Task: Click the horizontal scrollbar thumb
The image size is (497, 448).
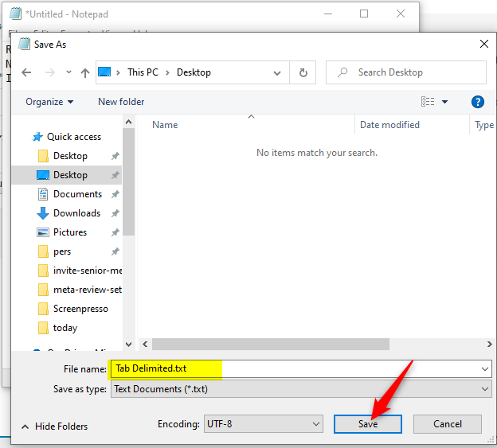Action: coord(270,344)
